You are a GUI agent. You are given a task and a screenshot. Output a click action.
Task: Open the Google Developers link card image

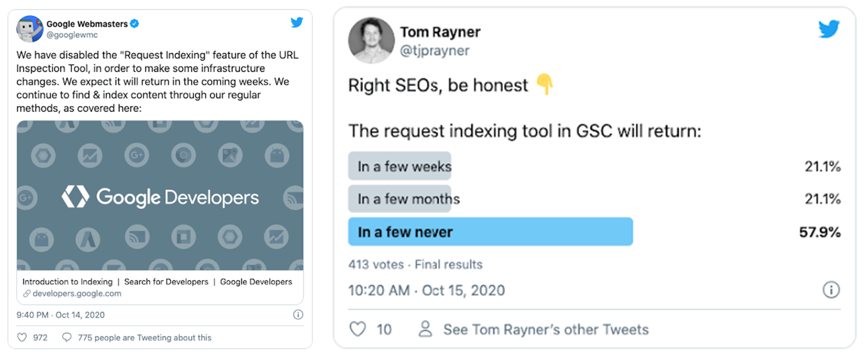pos(160,195)
